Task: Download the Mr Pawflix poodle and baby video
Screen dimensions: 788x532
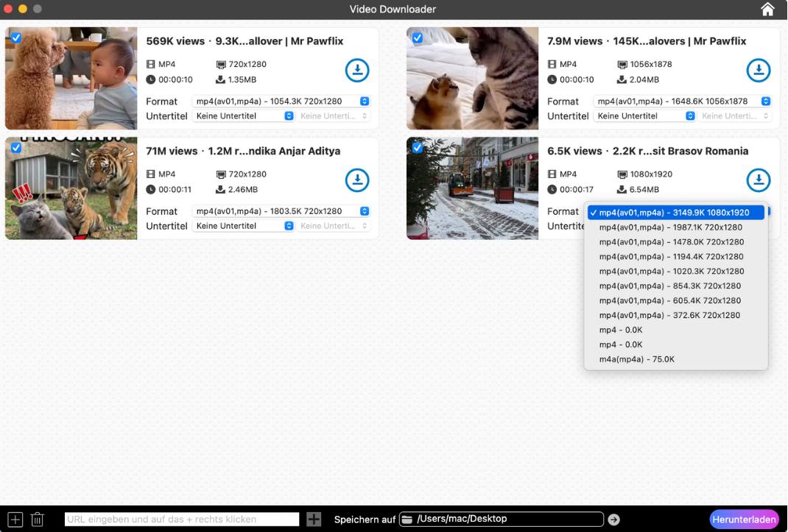Action: tap(357, 71)
